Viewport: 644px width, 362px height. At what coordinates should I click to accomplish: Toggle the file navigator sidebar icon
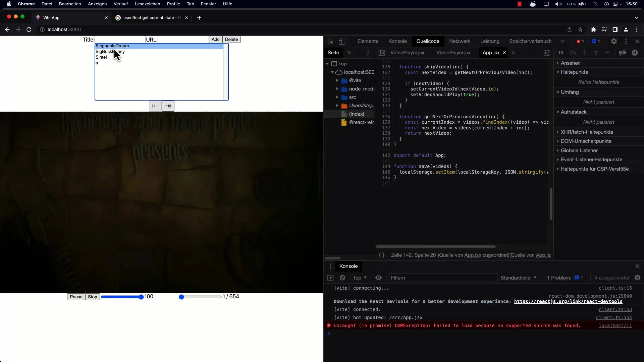pyautogui.click(x=382, y=53)
